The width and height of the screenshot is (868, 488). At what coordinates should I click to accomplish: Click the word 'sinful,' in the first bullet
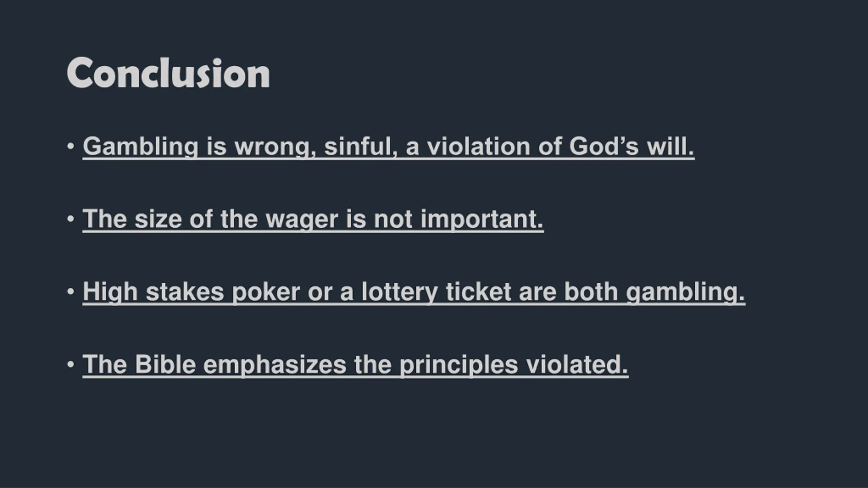(361, 146)
